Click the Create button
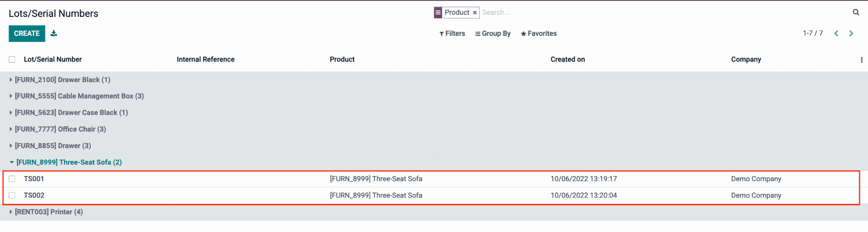 tap(26, 33)
